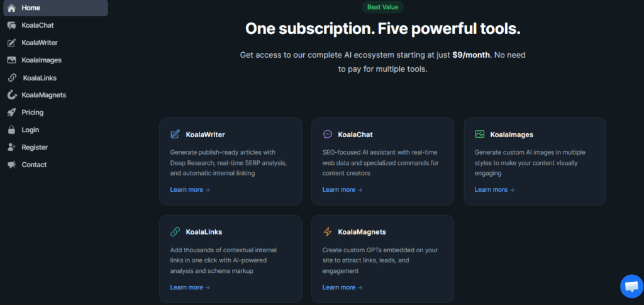This screenshot has width=644, height=305.
Task: Click the KoalaWriter pencil icon in sidebar
Action: 11,43
